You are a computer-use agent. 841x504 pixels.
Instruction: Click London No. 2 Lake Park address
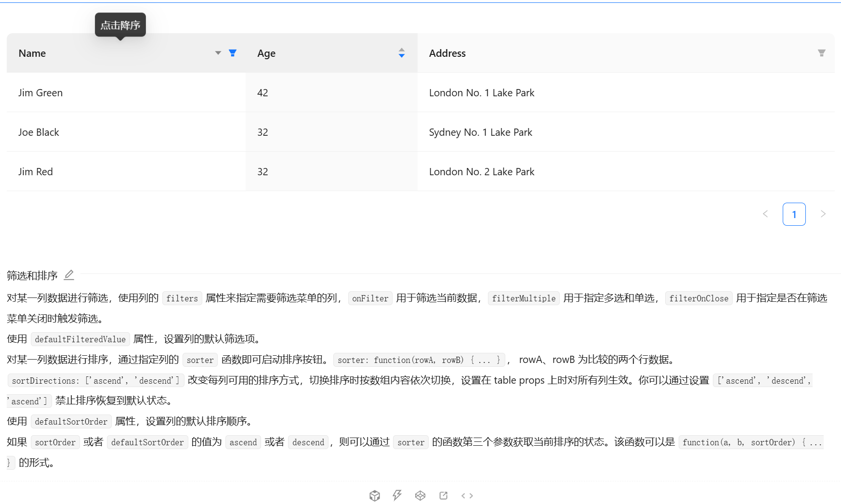[626, 171]
